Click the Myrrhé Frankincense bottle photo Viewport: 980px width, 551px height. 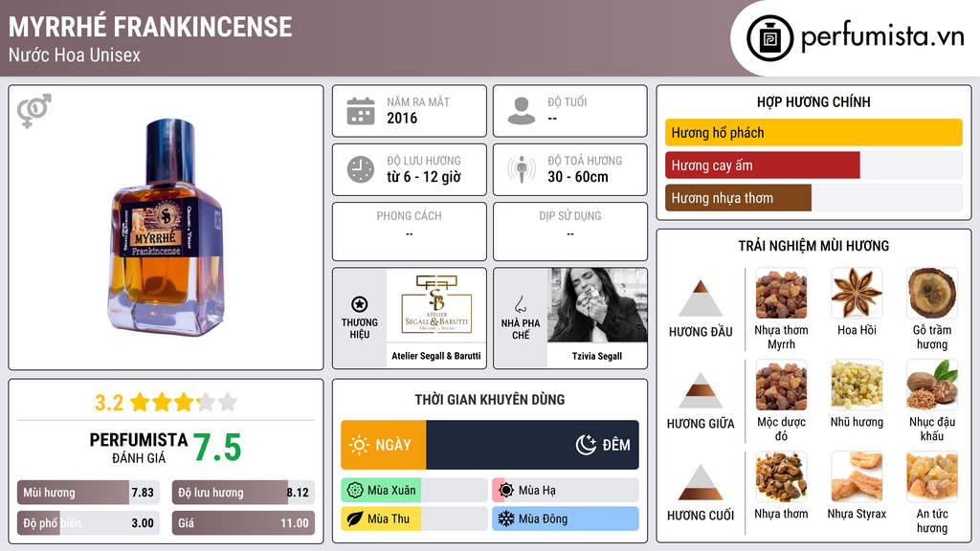[x=166, y=228]
